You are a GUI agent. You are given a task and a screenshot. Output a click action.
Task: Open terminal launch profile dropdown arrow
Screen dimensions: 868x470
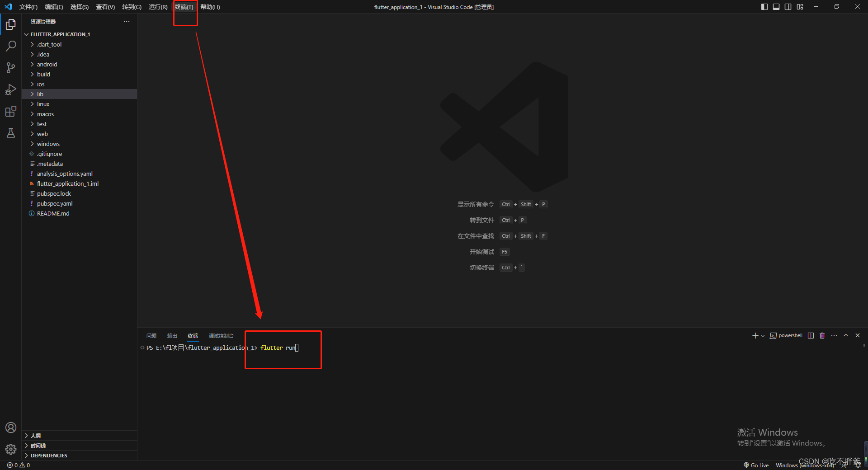point(763,336)
